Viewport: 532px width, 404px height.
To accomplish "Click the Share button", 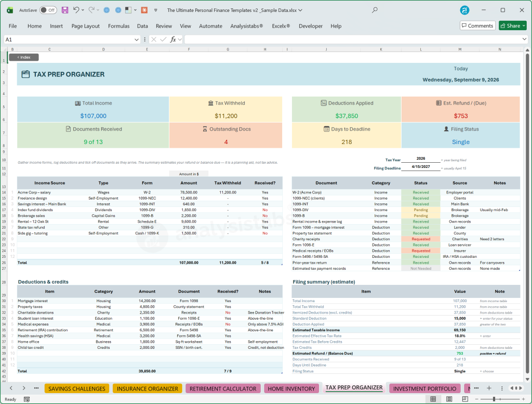I will coord(512,26).
